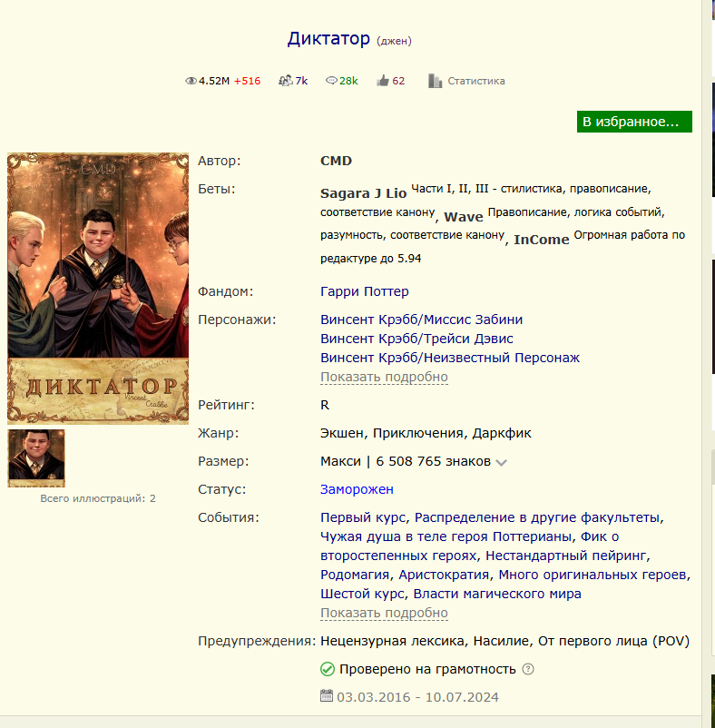715x728 pixels.
Task: Select pairing Винсент Крэбб/Трейси Дэвис
Action: tap(416, 339)
